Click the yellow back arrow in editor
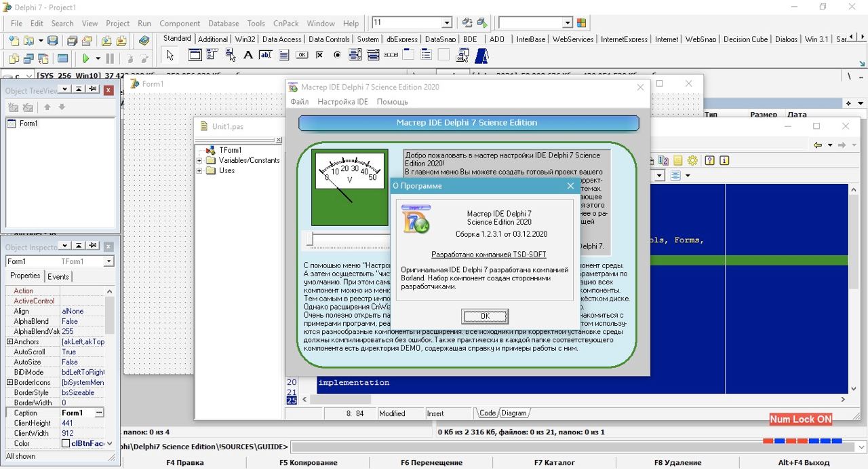The height and width of the screenshot is (469, 868). (818, 145)
